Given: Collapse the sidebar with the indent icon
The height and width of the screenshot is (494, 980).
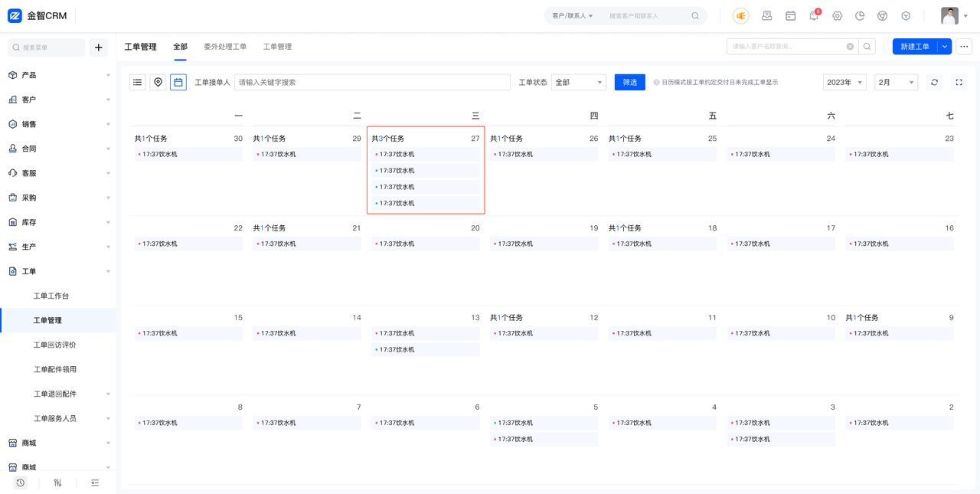Looking at the screenshot, I should tap(95, 483).
